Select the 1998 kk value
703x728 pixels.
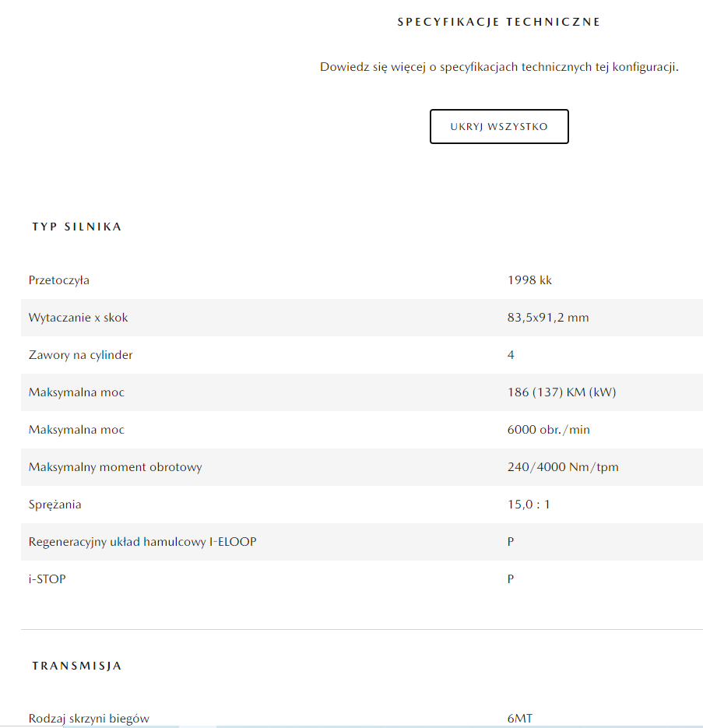(x=529, y=280)
